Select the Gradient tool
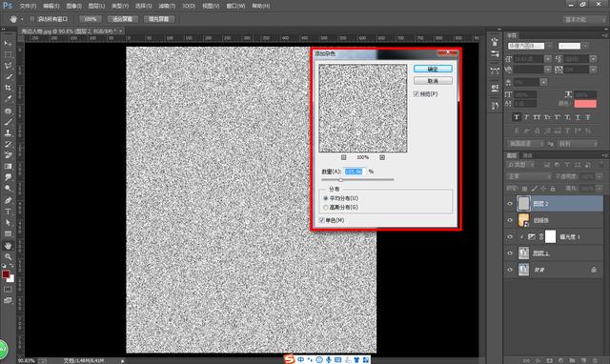Viewport: 610px width, 364px height. pyautogui.click(x=8, y=166)
